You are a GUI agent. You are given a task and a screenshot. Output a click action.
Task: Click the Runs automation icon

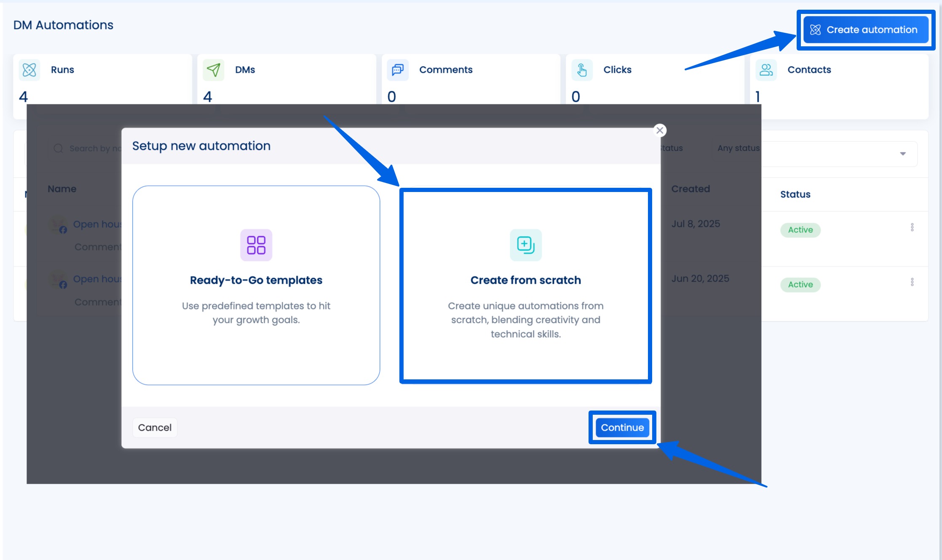coord(28,70)
